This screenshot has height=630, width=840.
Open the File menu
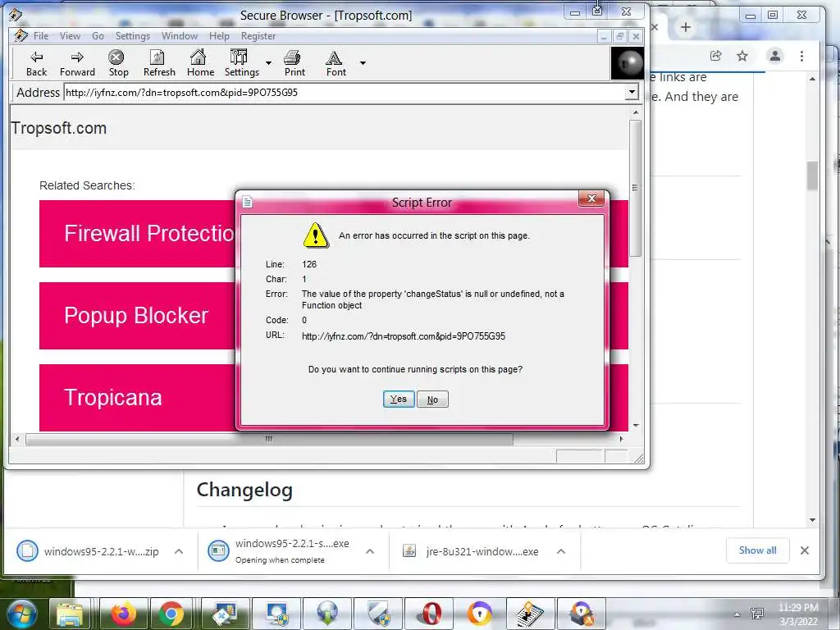click(41, 36)
